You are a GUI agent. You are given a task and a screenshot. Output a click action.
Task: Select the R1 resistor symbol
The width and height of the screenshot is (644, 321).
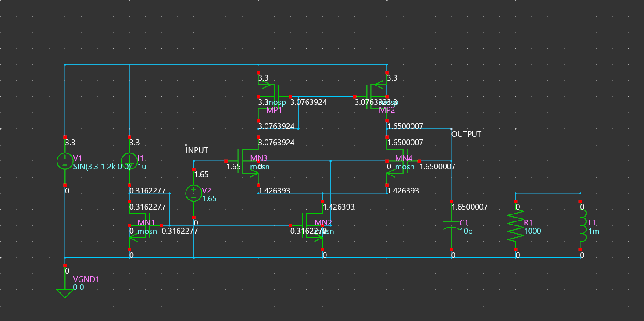click(516, 225)
